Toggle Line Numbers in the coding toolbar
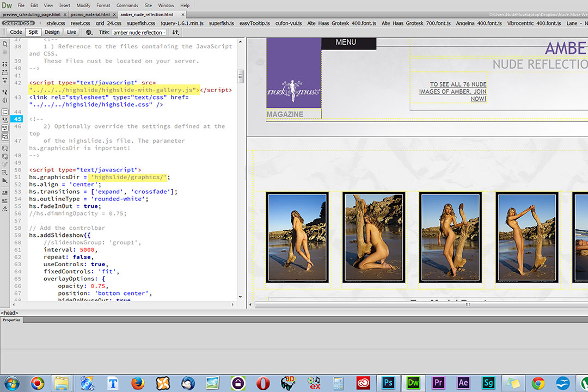This screenshot has height=392, width=588. coord(5,112)
